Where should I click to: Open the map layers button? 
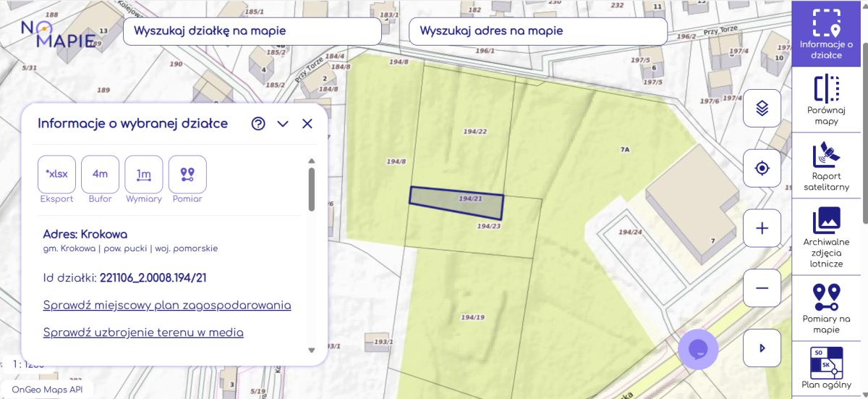click(762, 109)
